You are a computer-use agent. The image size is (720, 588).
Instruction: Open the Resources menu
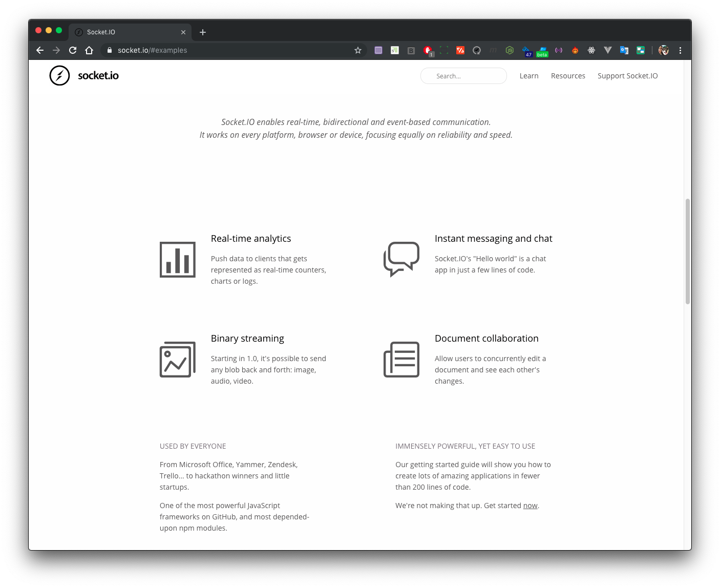(x=568, y=76)
